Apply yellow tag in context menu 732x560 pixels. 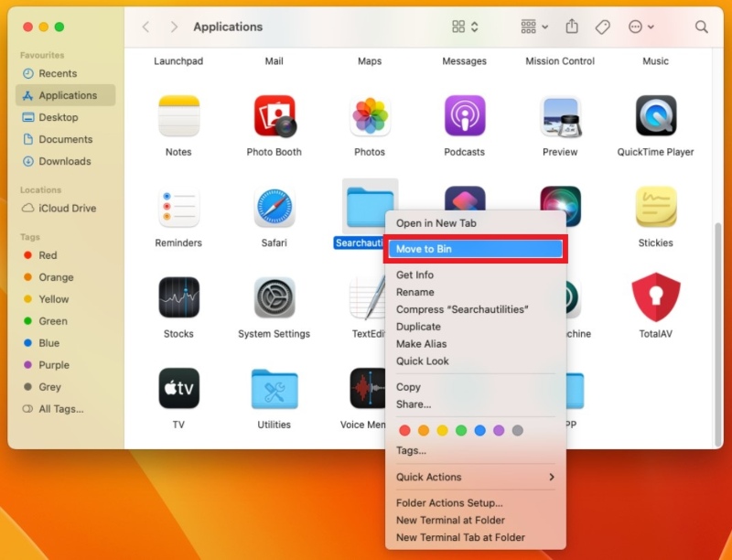click(x=442, y=430)
